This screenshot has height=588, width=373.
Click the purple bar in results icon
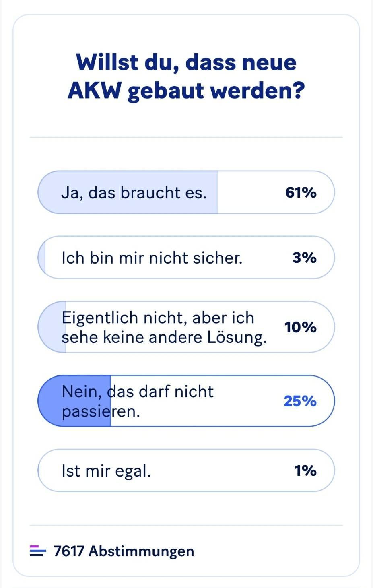[34, 546]
